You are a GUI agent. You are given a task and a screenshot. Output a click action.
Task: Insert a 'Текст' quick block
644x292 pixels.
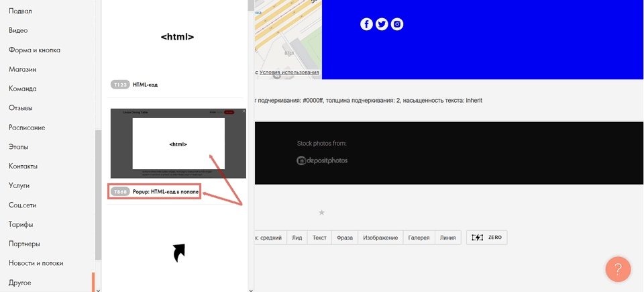tap(319, 238)
